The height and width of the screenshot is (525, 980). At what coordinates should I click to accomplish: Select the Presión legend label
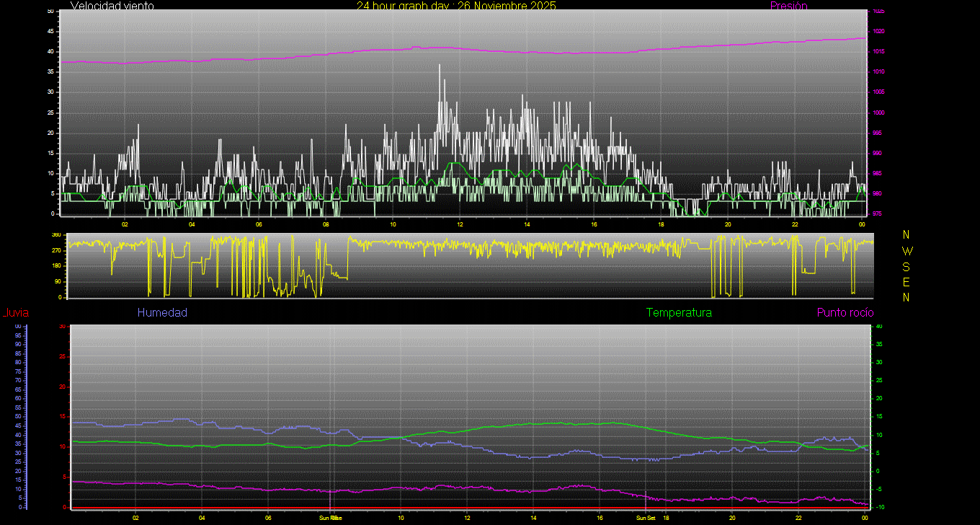788,6
